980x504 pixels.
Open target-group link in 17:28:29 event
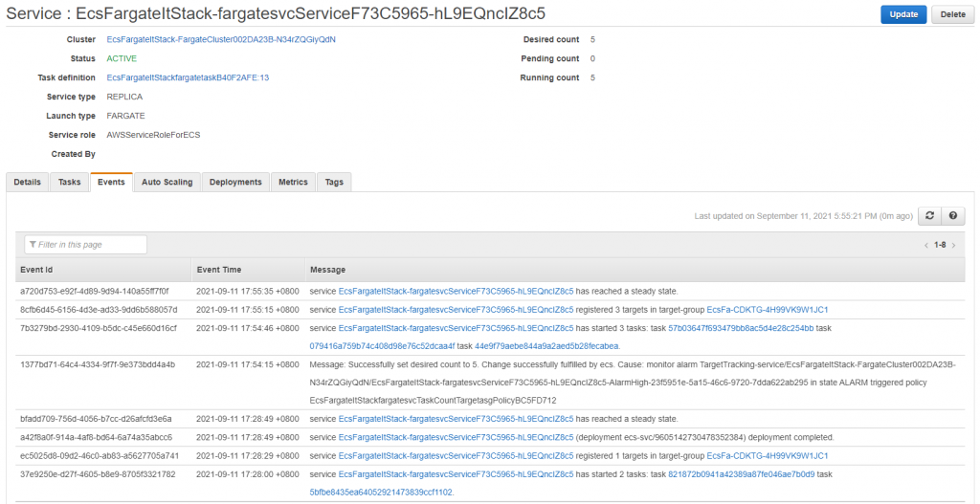tap(768, 456)
